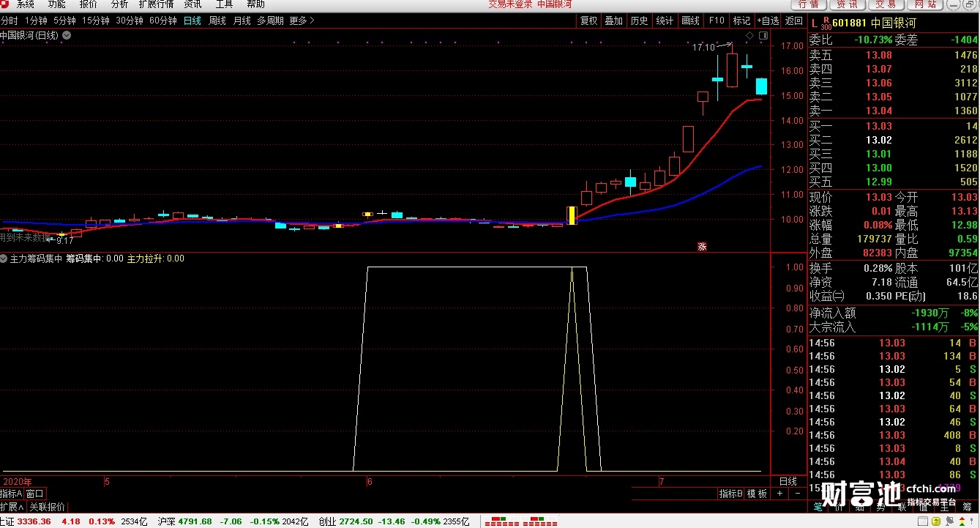Click the 行情 top-right button
This screenshot has height=528, width=980.
(809, 4)
